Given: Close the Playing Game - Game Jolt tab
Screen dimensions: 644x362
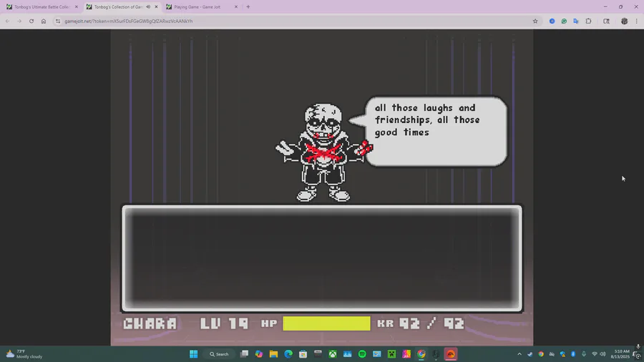Looking at the screenshot, I should click(x=235, y=7).
